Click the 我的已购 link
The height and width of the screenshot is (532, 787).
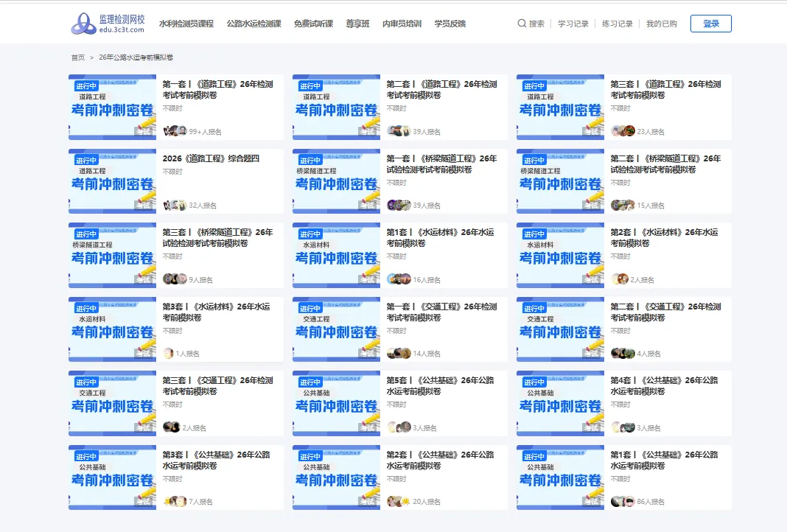click(662, 24)
